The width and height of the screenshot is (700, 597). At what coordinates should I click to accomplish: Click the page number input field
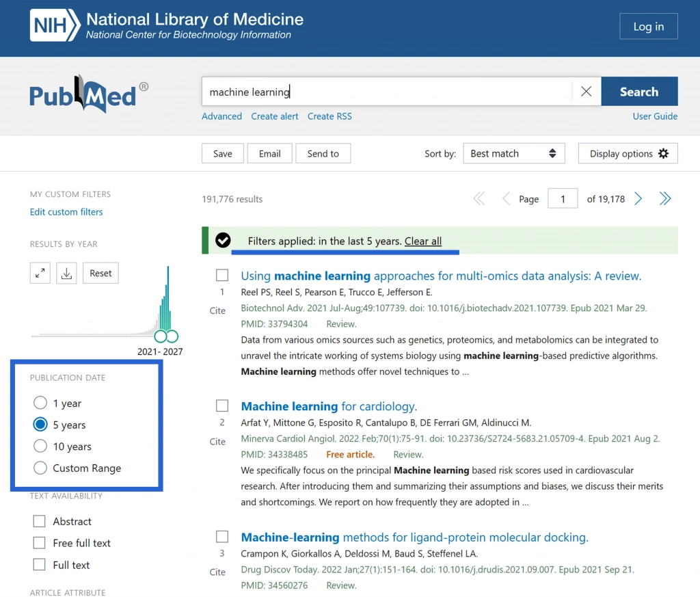(x=563, y=199)
